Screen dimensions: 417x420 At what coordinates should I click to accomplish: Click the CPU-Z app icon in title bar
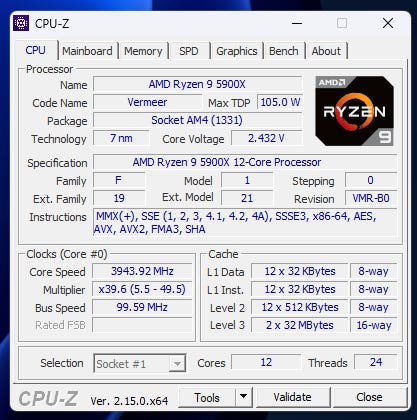21,23
